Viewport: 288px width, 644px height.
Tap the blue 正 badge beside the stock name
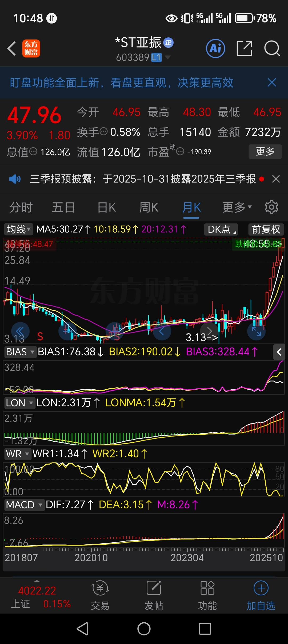(168, 42)
